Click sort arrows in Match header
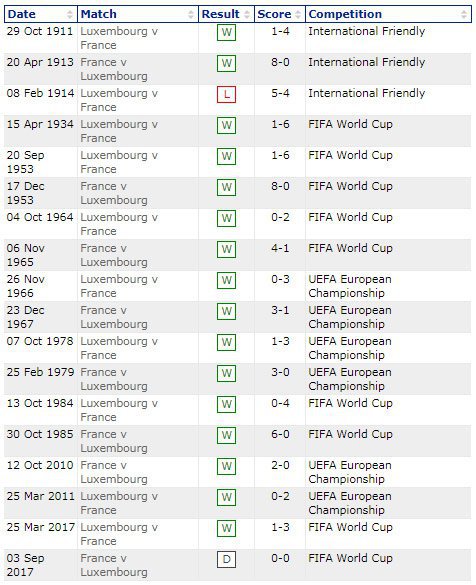Image resolution: width=476 pixels, height=585 pixels. coord(191,15)
